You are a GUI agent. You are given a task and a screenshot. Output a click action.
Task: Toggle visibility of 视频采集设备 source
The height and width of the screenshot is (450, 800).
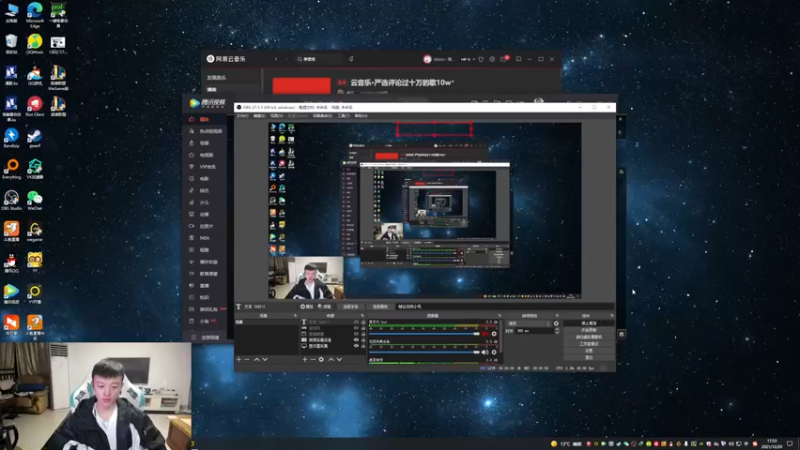(x=356, y=340)
